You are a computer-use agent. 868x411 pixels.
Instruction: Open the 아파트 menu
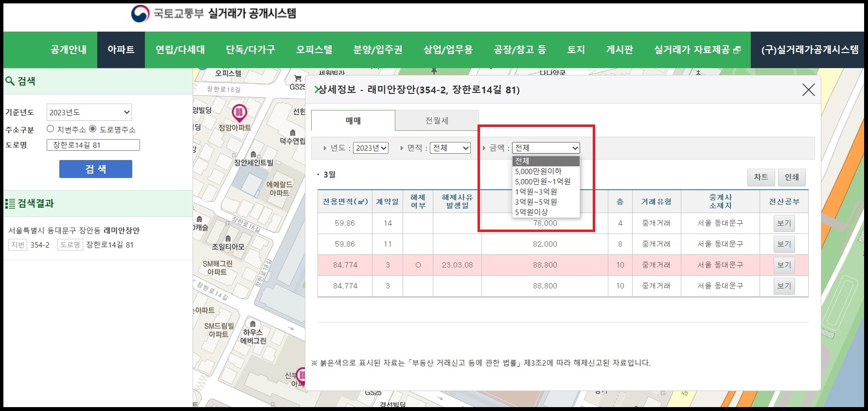[121, 50]
